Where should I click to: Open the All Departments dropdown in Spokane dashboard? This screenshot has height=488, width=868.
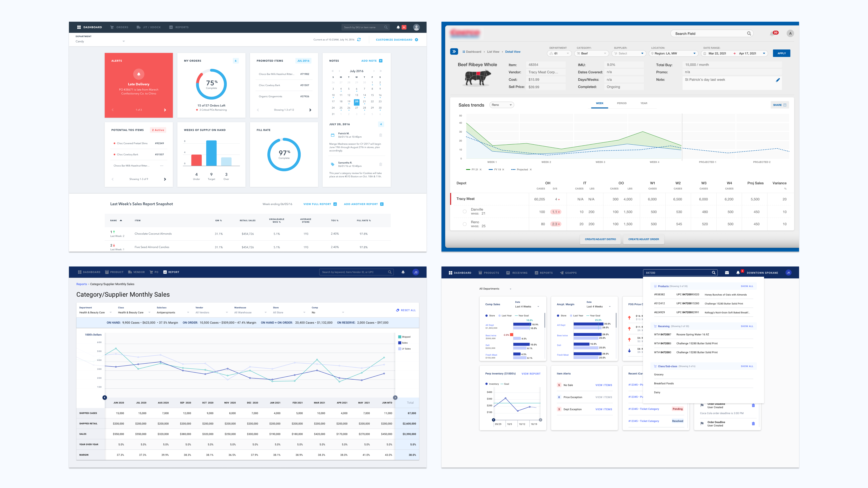pos(495,289)
